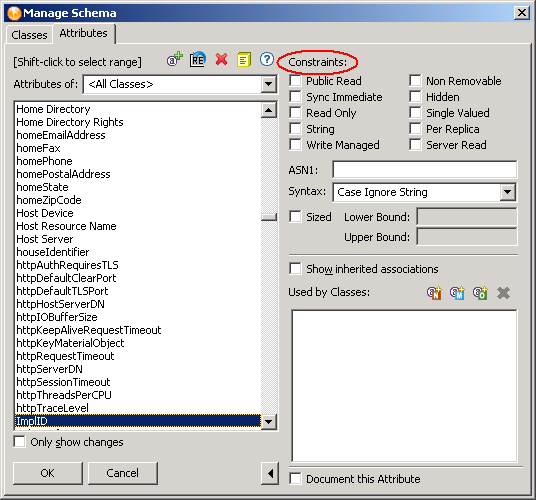Screen dimensions: 536x500
Task: Close the Manage Schema dialog
Action: coord(522,13)
